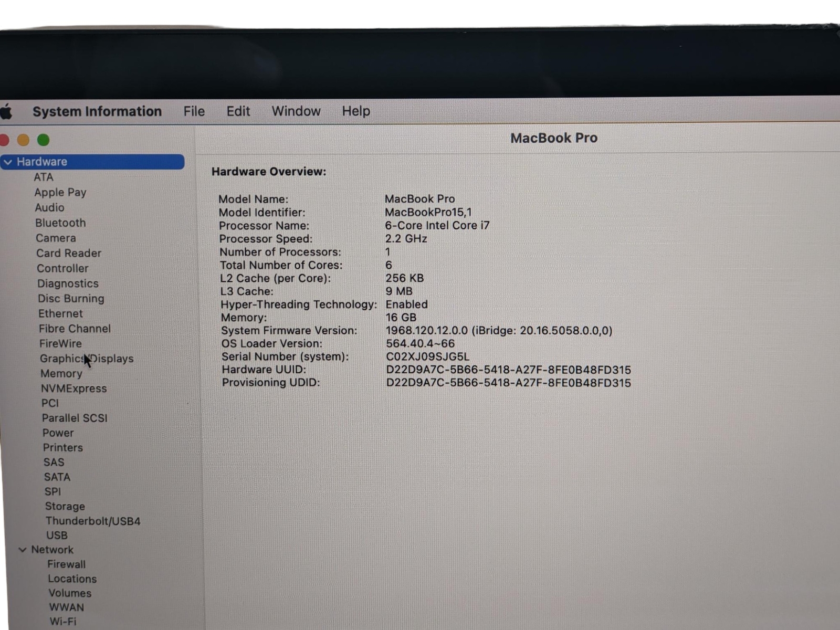Viewport: 840px width, 630px height.
Task: Click the MacBook Pro window title
Action: [554, 138]
